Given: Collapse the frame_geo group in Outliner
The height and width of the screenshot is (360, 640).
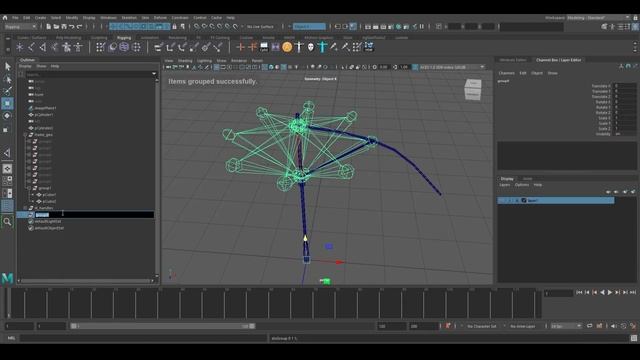Looking at the screenshot, I should coord(26,135).
